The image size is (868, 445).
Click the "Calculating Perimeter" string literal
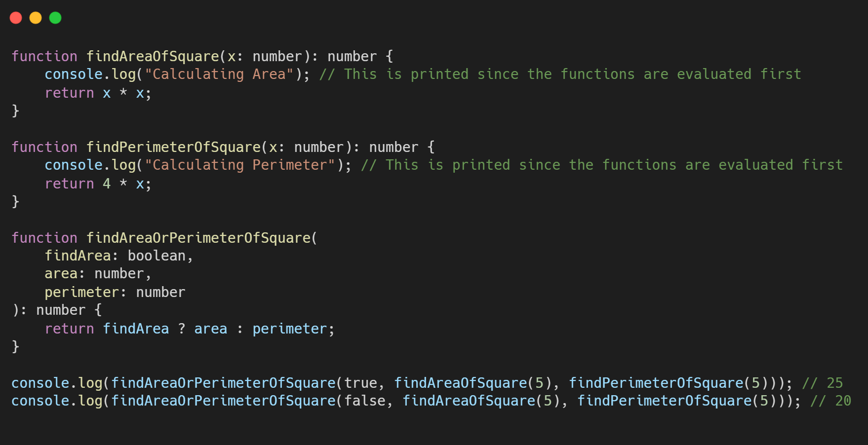click(239, 165)
